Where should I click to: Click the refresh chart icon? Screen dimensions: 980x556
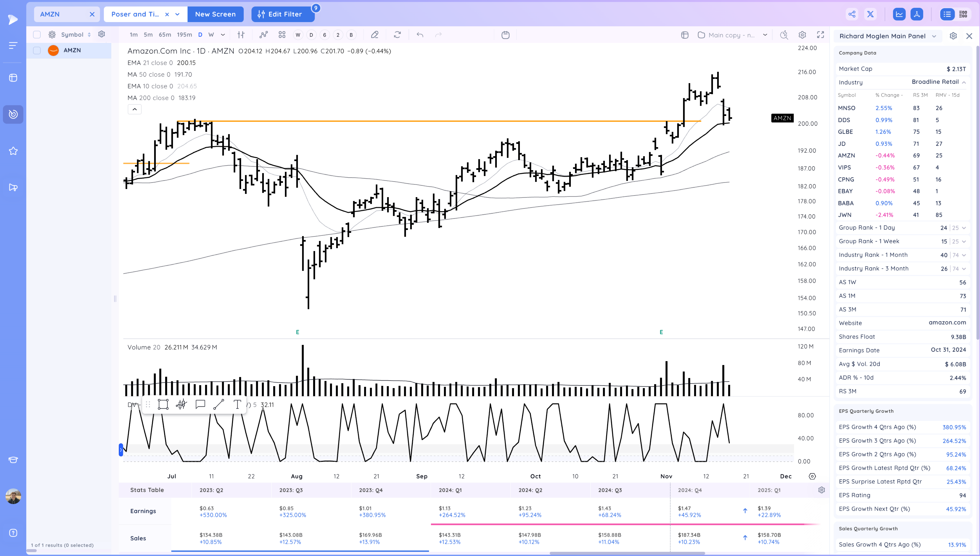click(397, 35)
